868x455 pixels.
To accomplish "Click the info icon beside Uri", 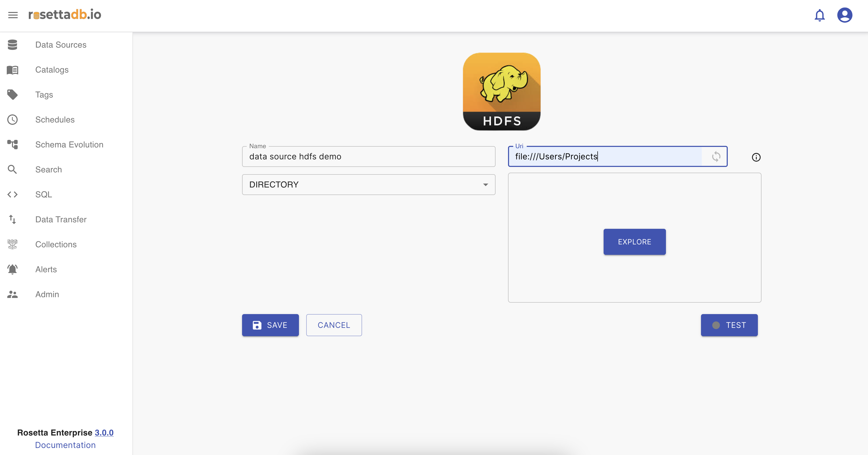I will tap(756, 157).
